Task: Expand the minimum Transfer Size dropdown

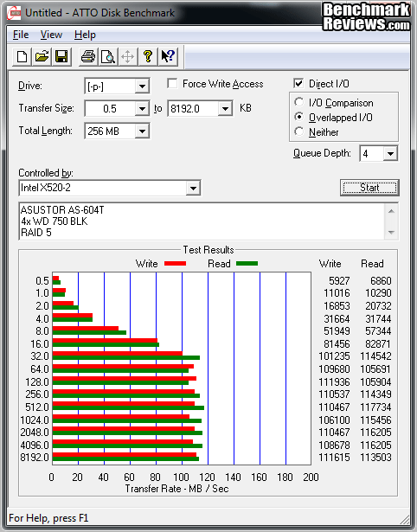Action: (142, 109)
